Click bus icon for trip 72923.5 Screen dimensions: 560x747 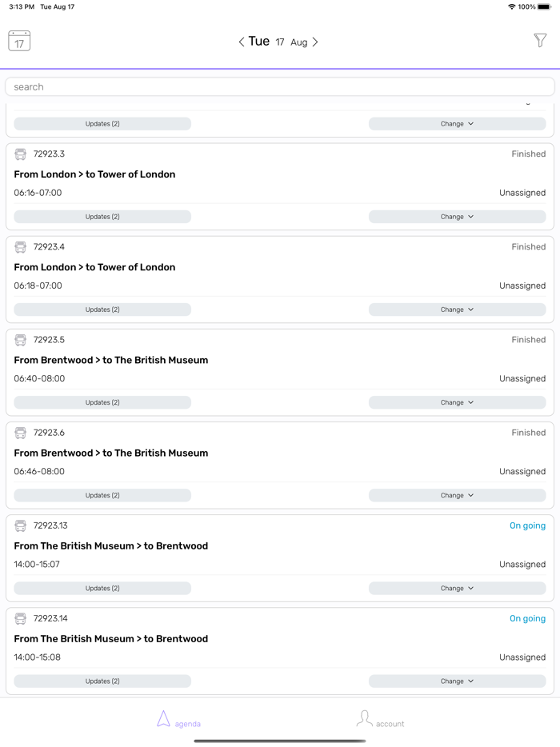click(21, 340)
